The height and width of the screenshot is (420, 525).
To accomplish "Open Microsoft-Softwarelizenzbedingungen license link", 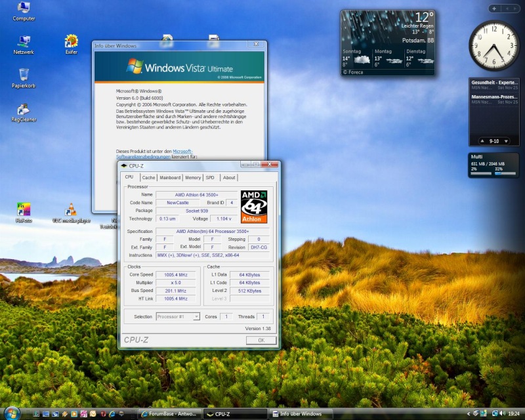I will [154, 154].
